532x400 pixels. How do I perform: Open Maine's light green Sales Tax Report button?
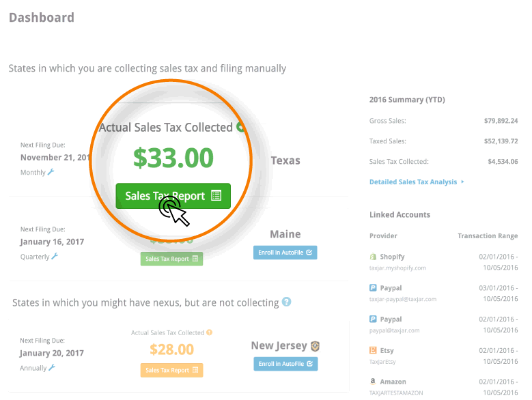click(x=171, y=259)
